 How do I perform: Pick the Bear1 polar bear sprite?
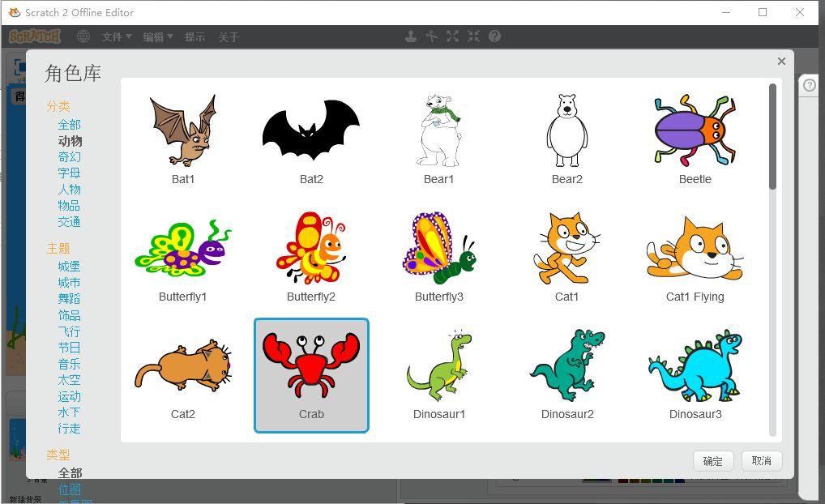(x=438, y=139)
